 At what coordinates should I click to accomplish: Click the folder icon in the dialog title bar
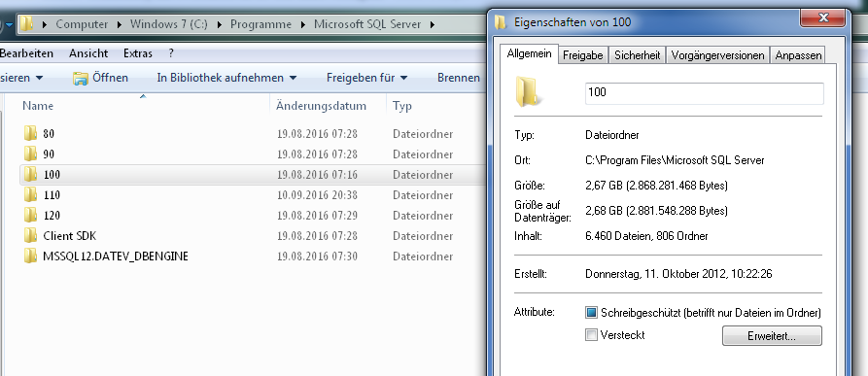[501, 22]
